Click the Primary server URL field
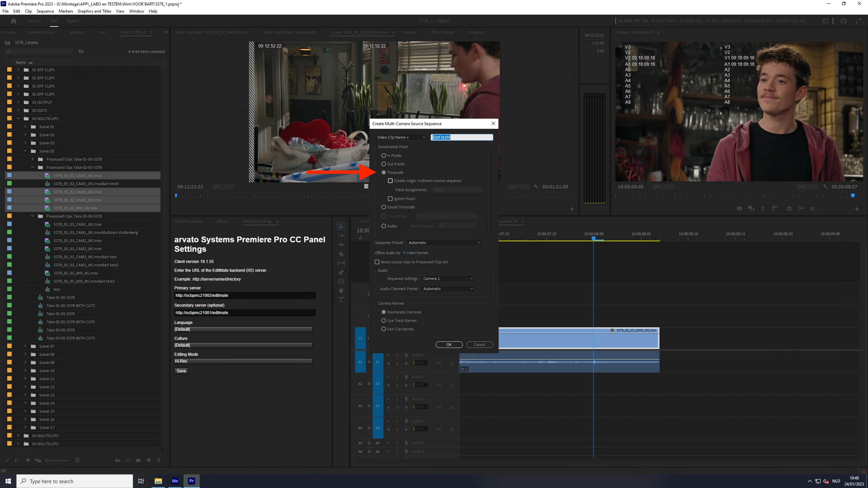Image resolution: width=868 pixels, height=488 pixels. pyautogui.click(x=244, y=296)
